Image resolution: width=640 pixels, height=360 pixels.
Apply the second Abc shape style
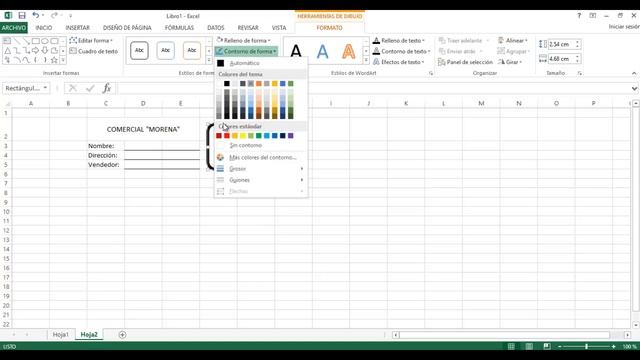[x=165, y=51]
